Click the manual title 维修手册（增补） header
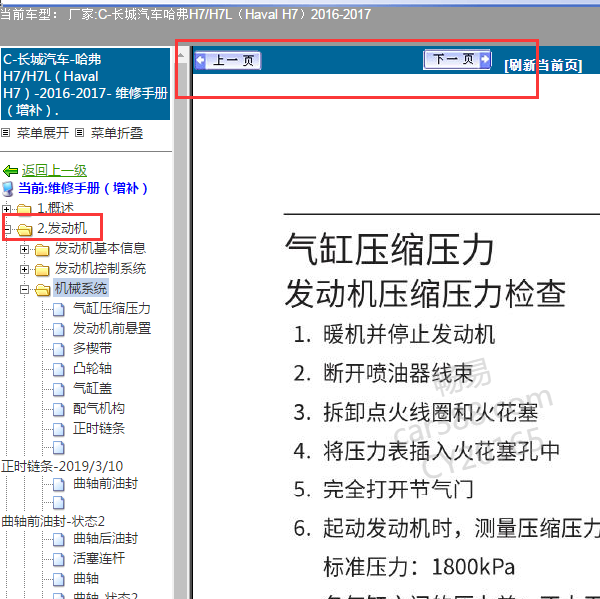 pyautogui.click(x=86, y=84)
